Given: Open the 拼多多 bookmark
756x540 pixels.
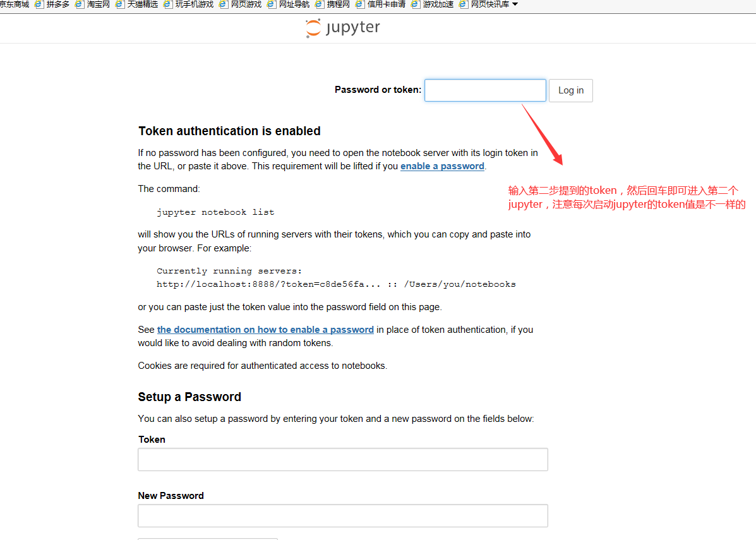Looking at the screenshot, I should tap(52, 4).
